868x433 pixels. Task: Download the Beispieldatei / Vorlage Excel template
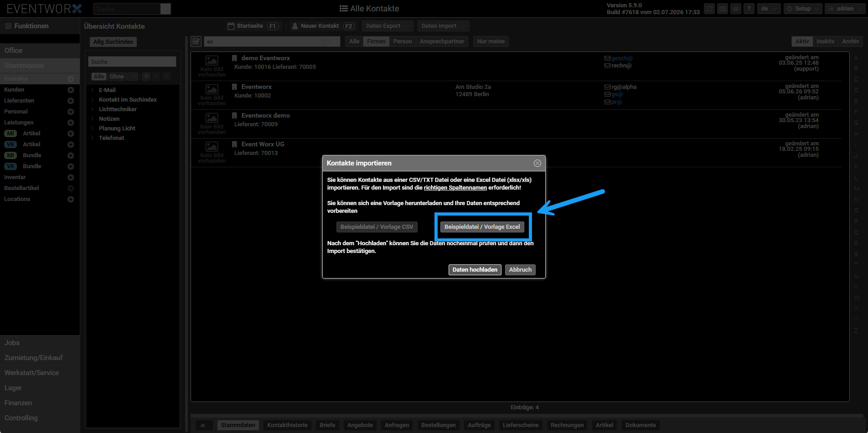pyautogui.click(x=482, y=227)
